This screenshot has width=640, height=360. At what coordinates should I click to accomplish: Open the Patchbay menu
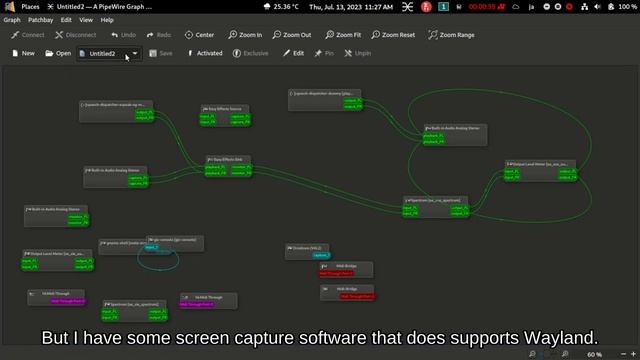click(x=40, y=20)
